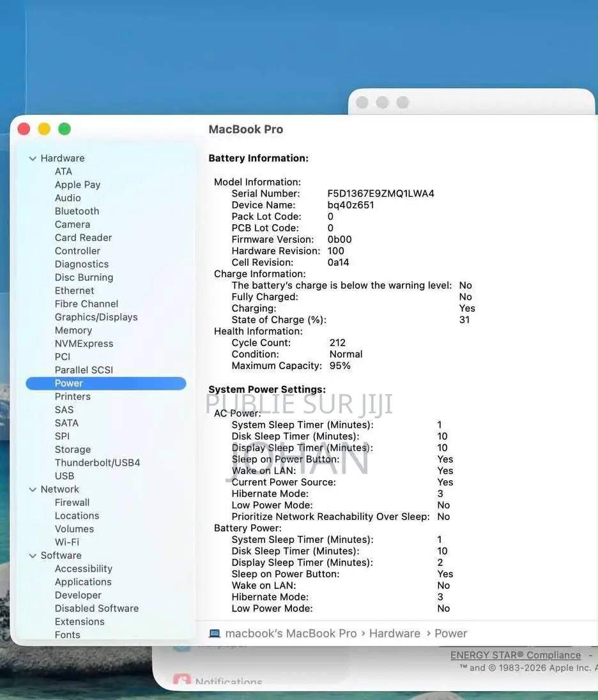Select Card Reader in the sidebar

coord(84,238)
